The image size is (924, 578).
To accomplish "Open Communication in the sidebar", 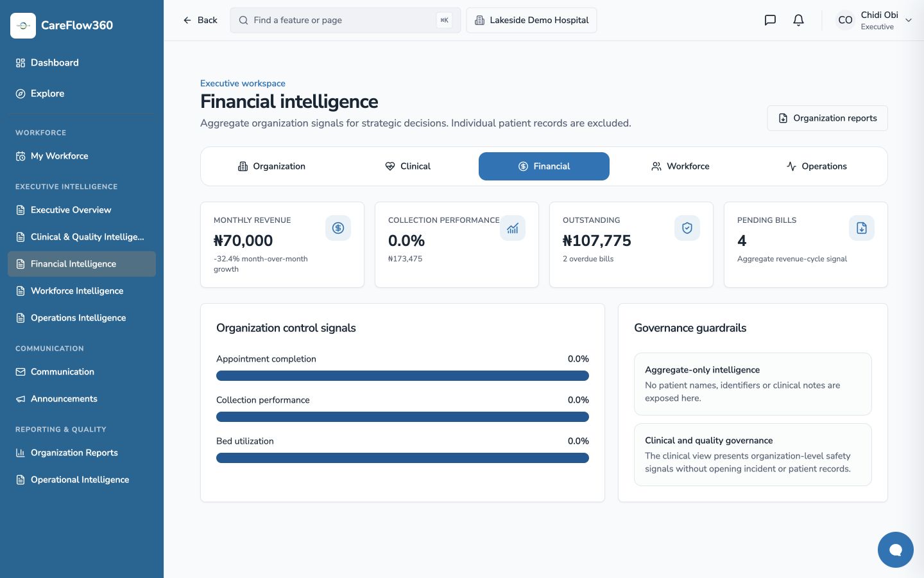I will click(x=81, y=372).
